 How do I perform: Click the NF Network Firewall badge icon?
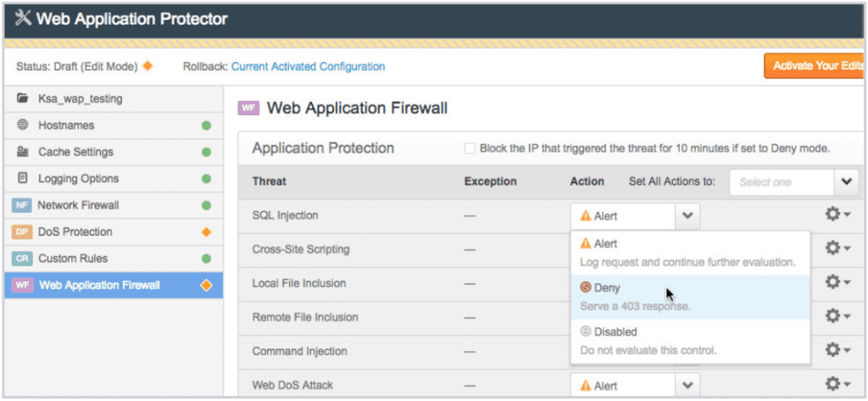pos(21,205)
